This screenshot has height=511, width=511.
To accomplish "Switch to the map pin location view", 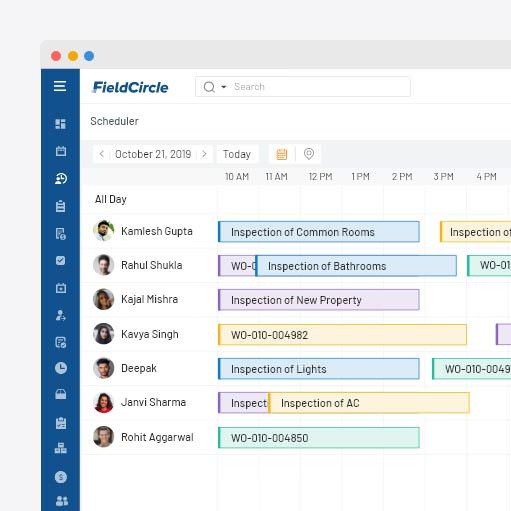I will 309,154.
